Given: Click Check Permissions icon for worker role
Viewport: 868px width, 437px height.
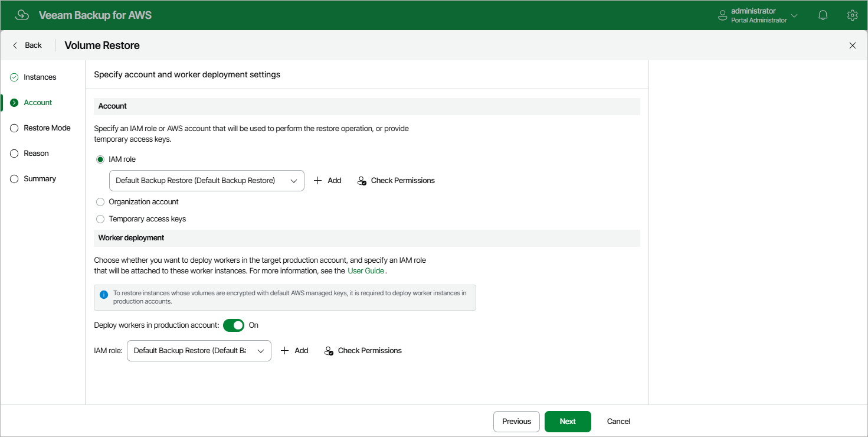Looking at the screenshot, I should (329, 351).
